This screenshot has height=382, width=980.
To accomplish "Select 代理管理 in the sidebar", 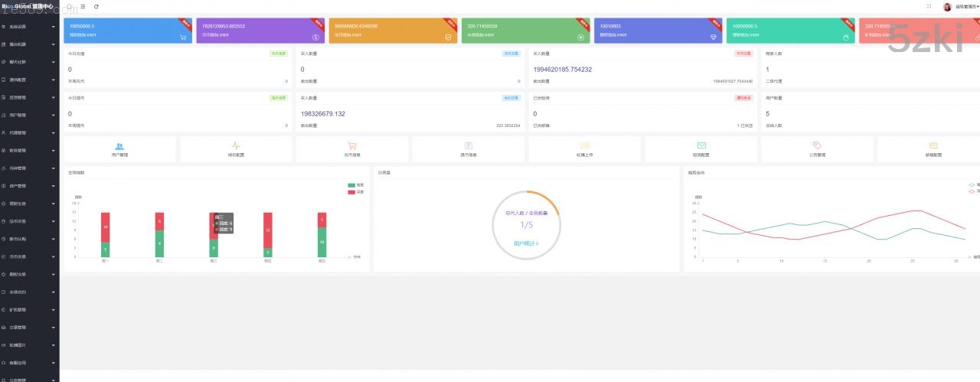I will click(x=29, y=133).
